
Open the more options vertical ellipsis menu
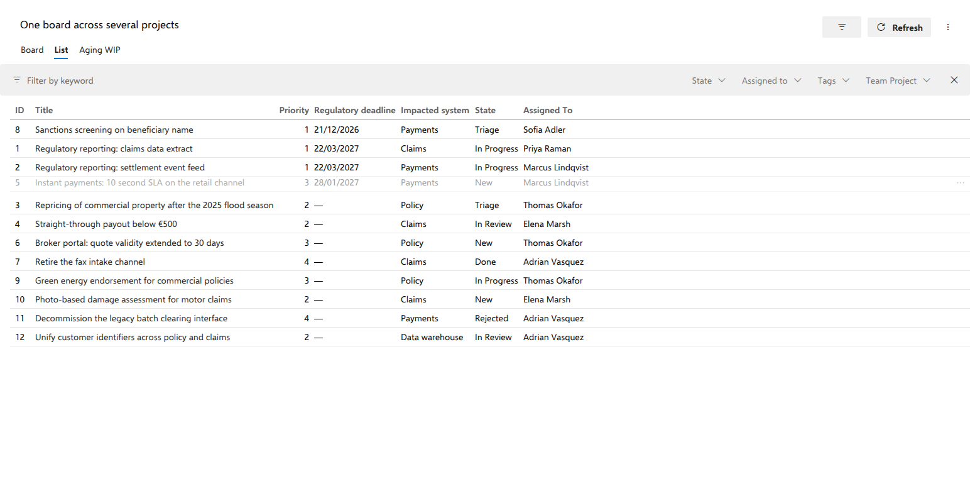tap(948, 27)
